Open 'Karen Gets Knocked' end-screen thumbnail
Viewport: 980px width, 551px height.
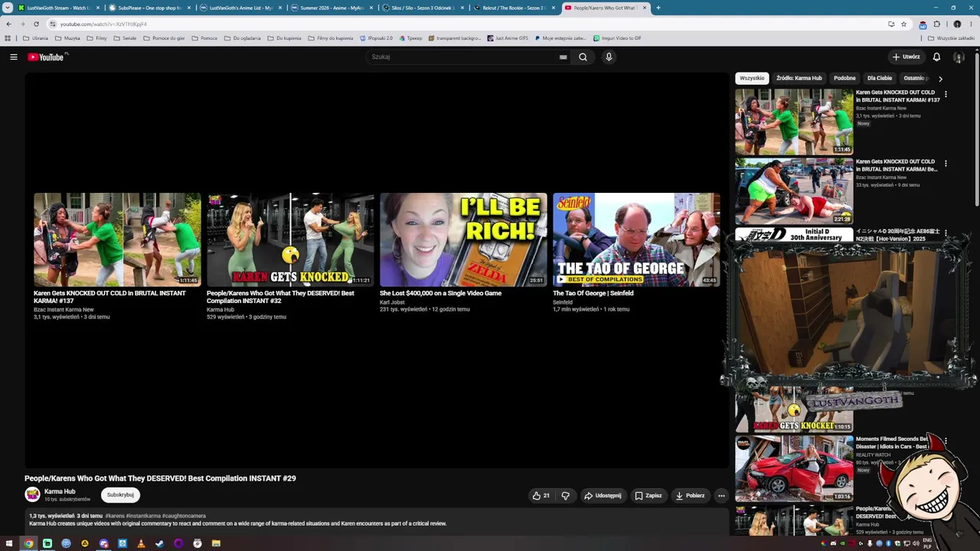(x=290, y=240)
